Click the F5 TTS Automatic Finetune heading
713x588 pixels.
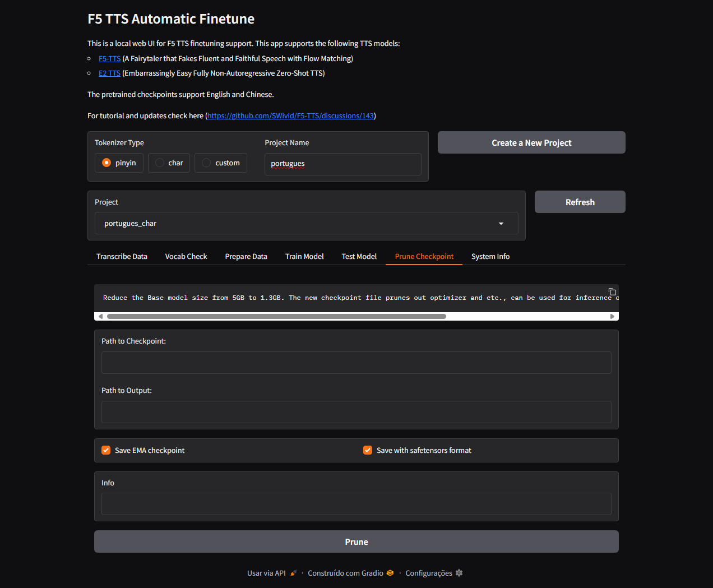point(171,19)
